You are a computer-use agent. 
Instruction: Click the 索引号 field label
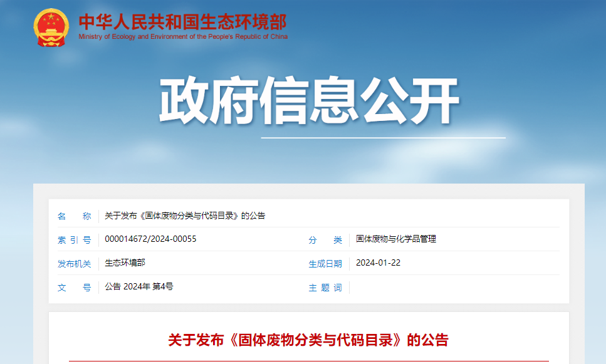(x=72, y=239)
